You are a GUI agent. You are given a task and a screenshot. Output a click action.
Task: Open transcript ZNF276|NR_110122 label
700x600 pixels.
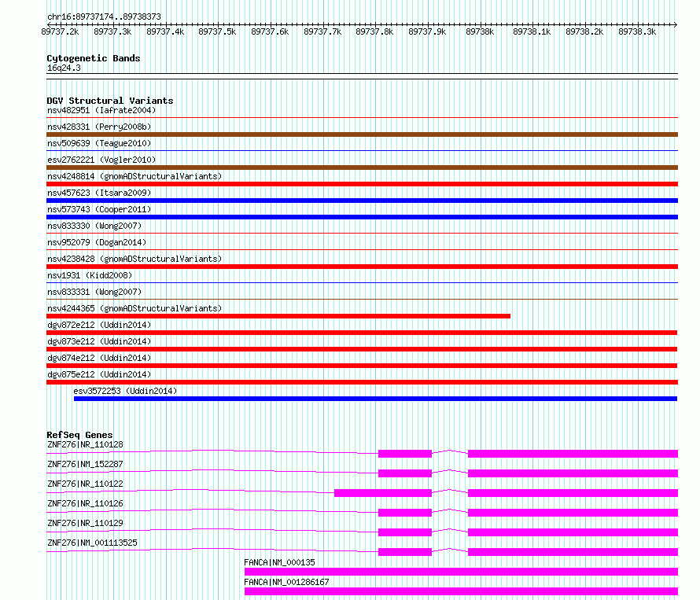(x=85, y=484)
